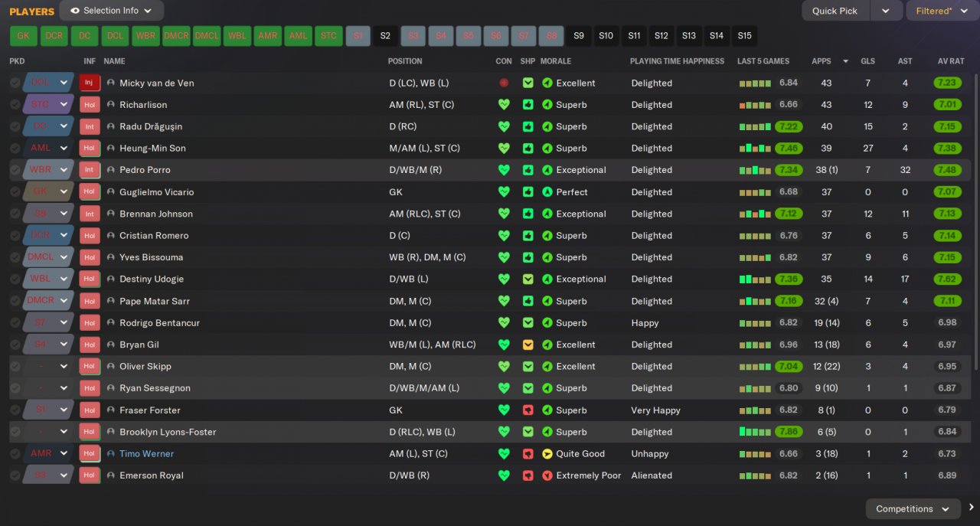Viewport: 980px width, 526px height.
Task: Click Pape Matar Sarr's morale icon
Action: click(x=547, y=301)
